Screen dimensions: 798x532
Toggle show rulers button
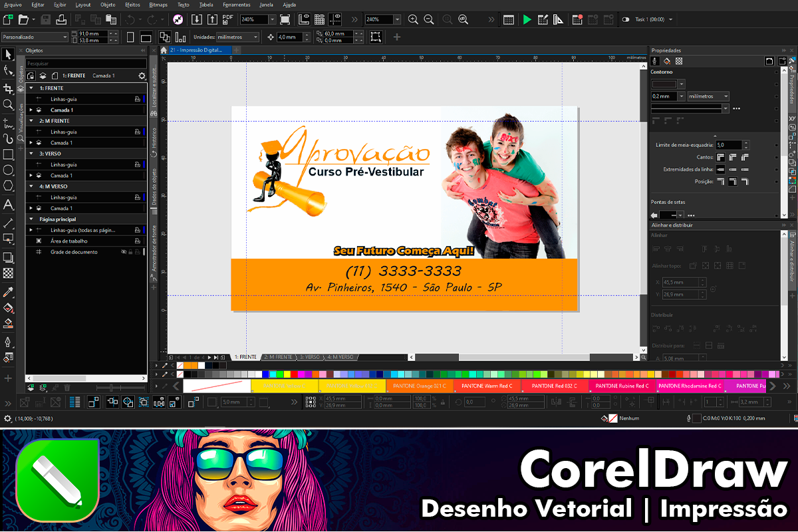point(303,20)
